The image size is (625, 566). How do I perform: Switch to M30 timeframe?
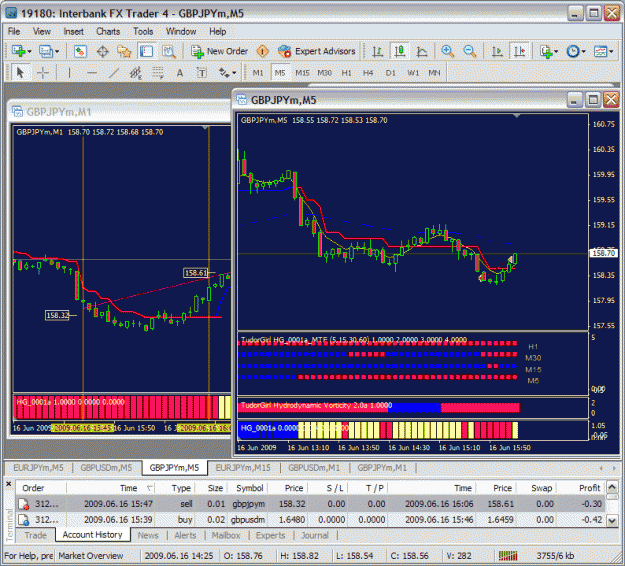click(324, 73)
